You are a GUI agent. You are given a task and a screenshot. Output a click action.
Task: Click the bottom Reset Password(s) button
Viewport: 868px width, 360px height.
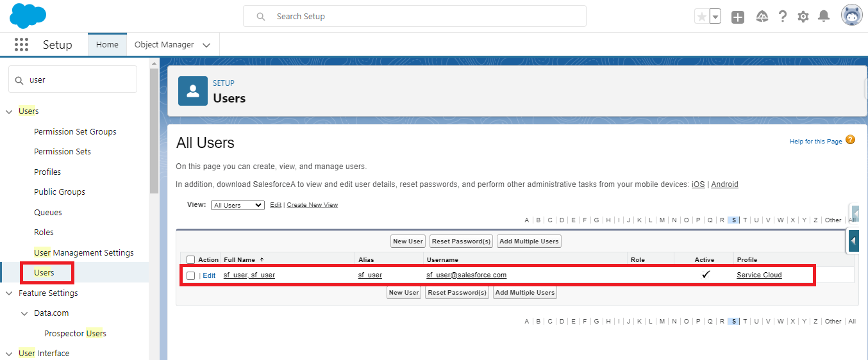pyautogui.click(x=458, y=292)
